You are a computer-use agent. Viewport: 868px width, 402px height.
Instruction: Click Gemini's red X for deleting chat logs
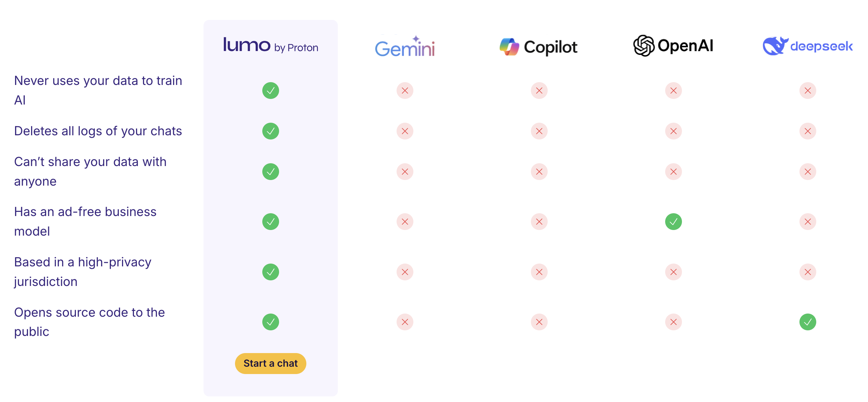[x=405, y=131]
